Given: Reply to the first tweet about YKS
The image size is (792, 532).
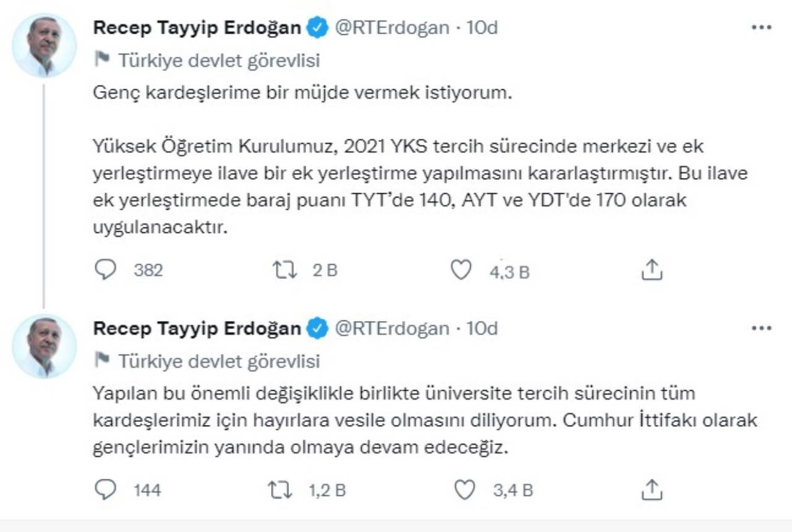Looking at the screenshot, I should click(x=106, y=270).
